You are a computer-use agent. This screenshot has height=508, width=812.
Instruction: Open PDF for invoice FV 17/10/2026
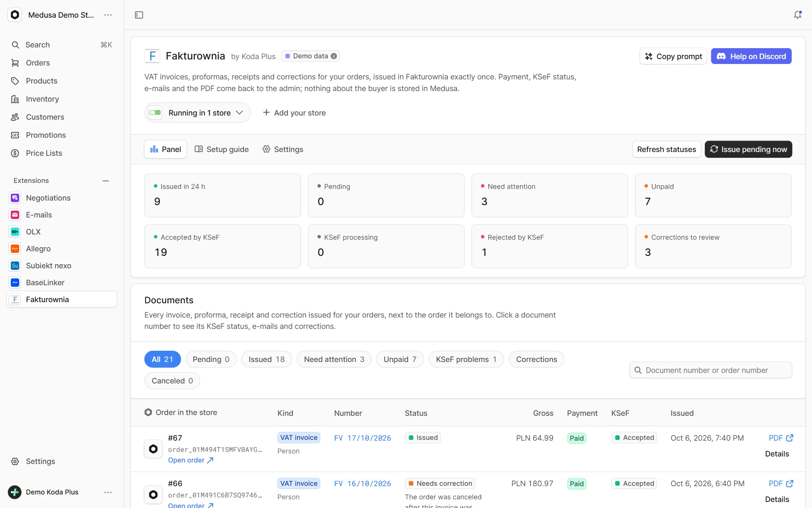pos(781,438)
